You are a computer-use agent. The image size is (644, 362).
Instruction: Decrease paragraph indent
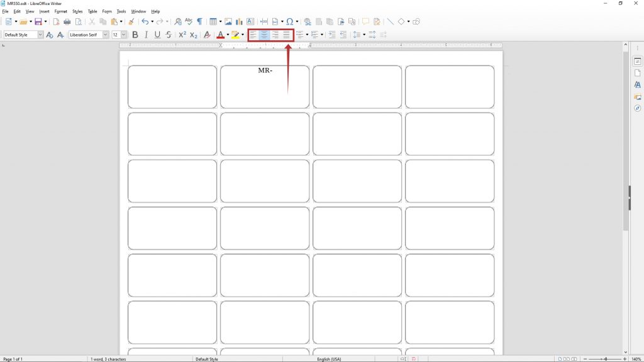click(343, 35)
